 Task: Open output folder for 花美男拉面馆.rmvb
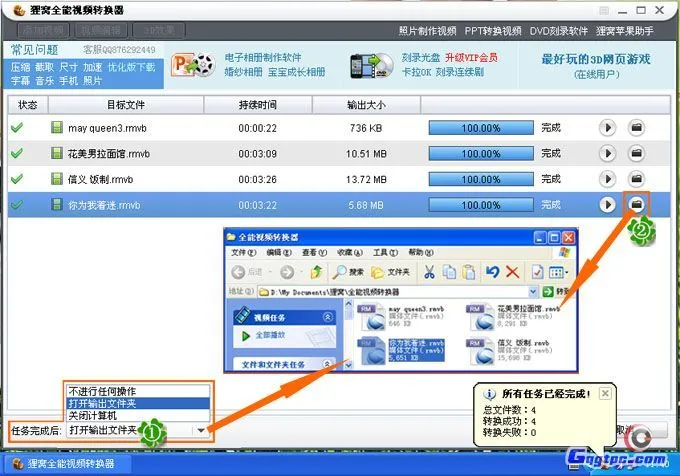tap(636, 154)
